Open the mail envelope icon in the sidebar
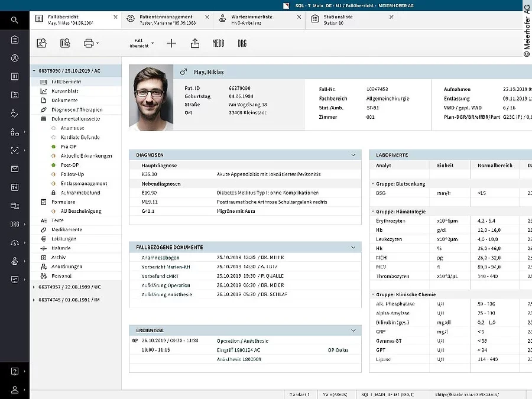 click(14, 169)
